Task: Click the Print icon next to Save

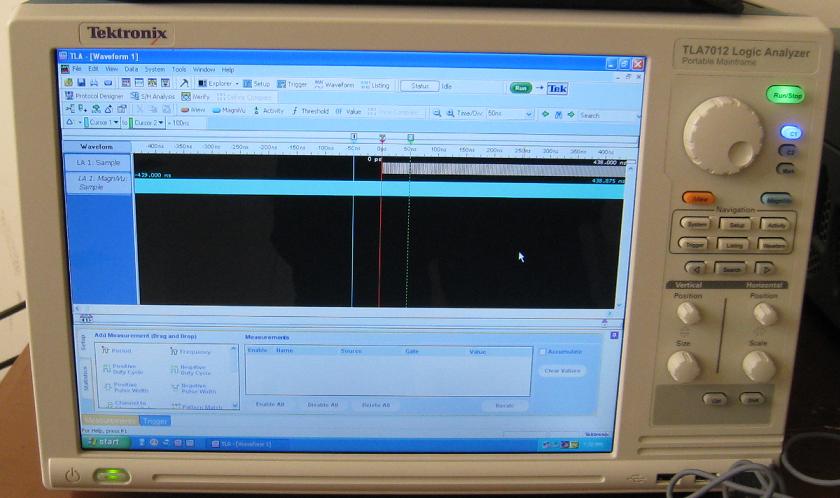Action: pos(94,83)
